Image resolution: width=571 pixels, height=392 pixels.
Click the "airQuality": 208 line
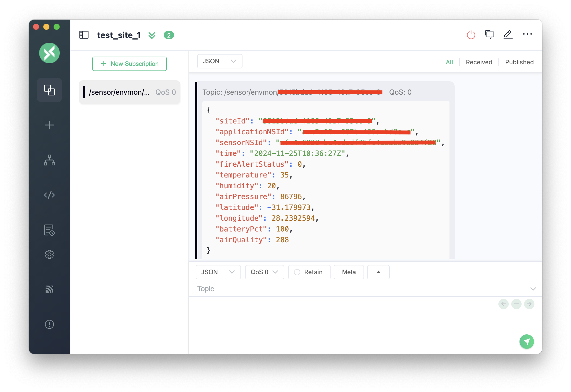click(252, 240)
